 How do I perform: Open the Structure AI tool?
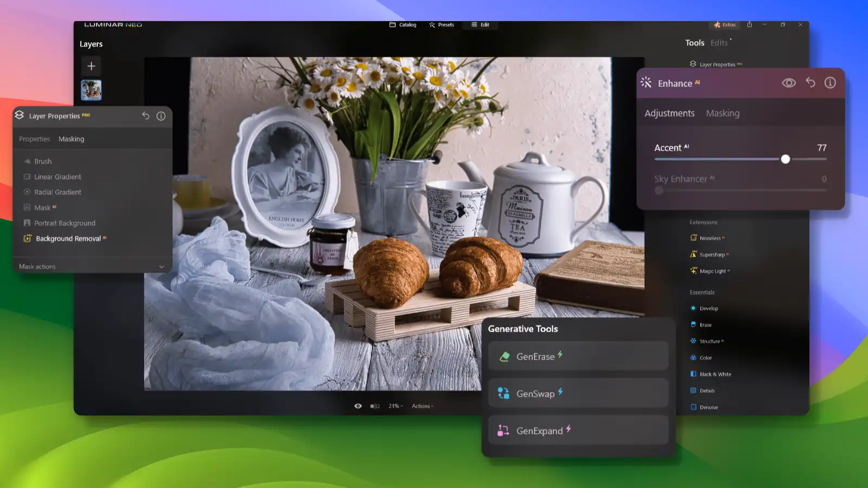709,341
